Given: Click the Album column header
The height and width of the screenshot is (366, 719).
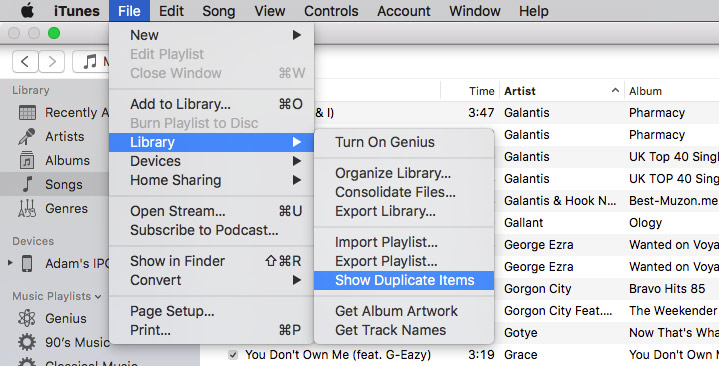Looking at the screenshot, I should [645, 91].
